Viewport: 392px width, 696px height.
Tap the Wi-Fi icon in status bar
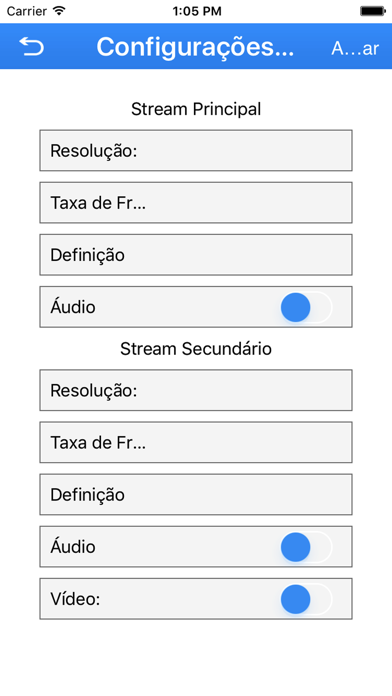(x=58, y=10)
